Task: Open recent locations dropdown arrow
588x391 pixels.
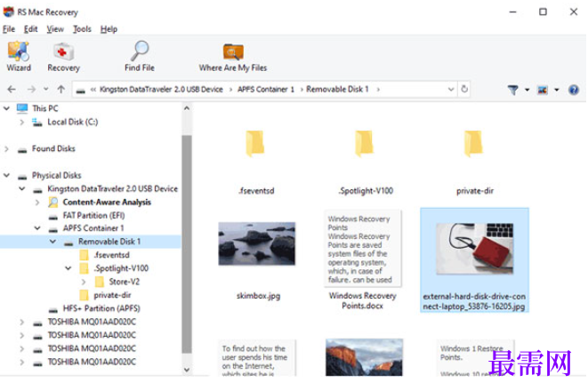Action: pyautogui.click(x=45, y=89)
